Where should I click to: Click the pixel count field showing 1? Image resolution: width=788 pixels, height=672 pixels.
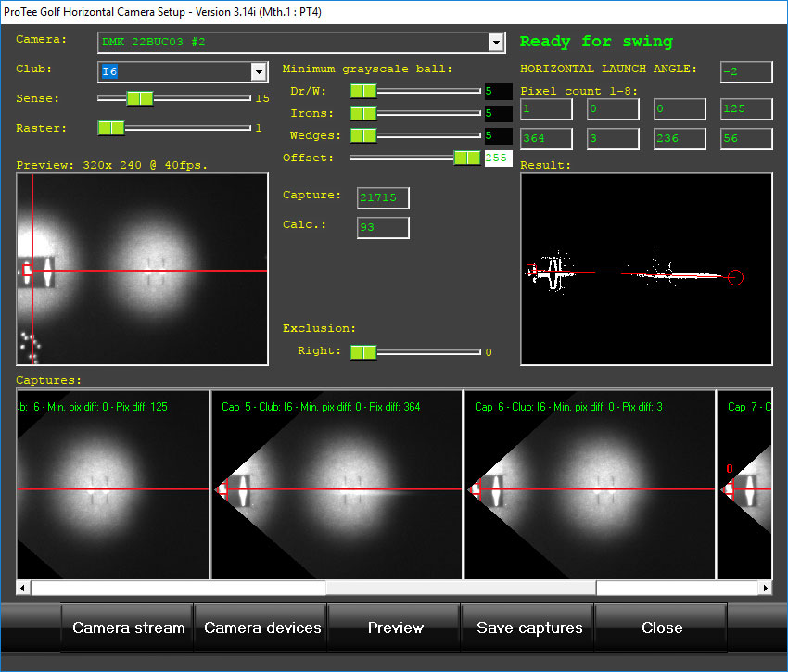[x=546, y=109]
